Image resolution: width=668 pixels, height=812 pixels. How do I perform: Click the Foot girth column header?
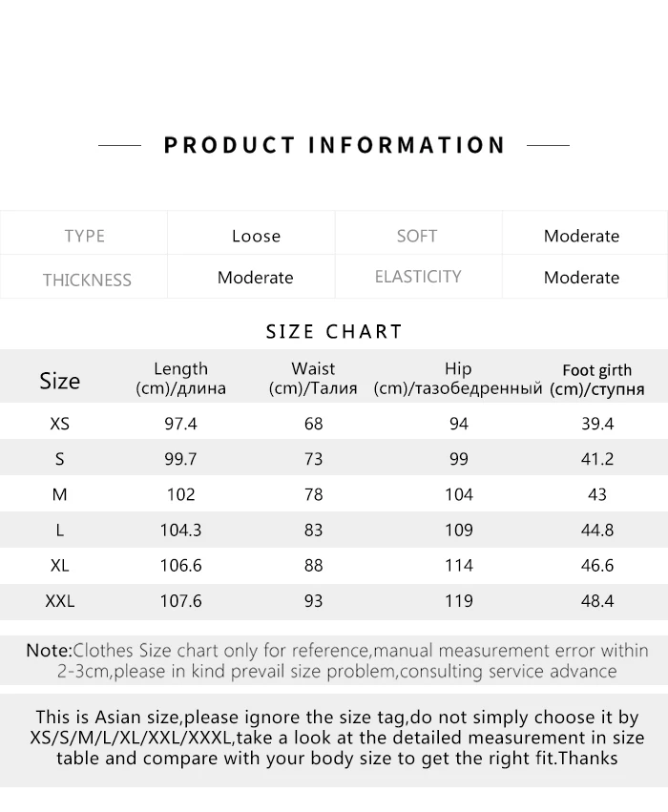[x=597, y=380]
